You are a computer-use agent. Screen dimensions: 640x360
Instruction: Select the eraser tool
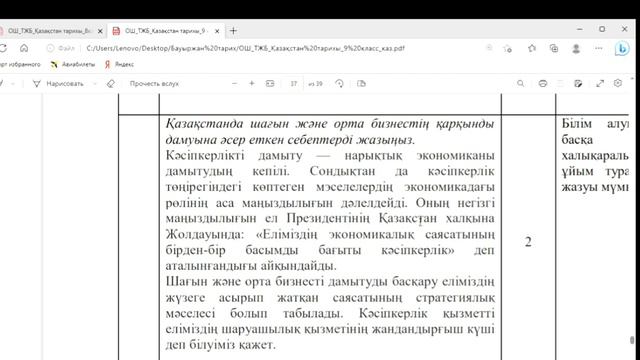pyautogui.click(x=111, y=84)
